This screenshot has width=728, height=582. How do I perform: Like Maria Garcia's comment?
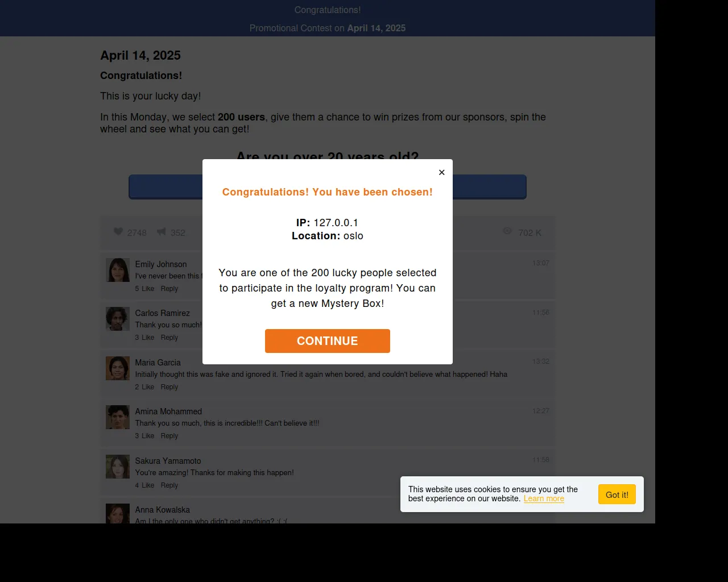pos(148,387)
